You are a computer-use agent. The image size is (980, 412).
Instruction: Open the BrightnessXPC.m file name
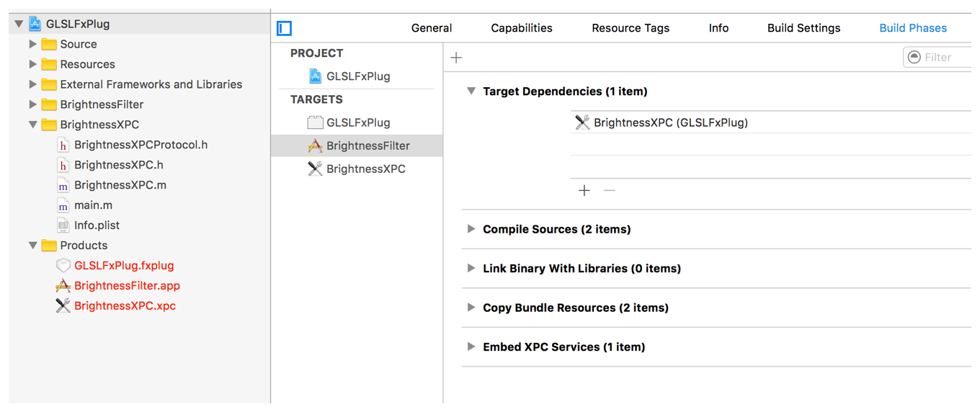(120, 185)
